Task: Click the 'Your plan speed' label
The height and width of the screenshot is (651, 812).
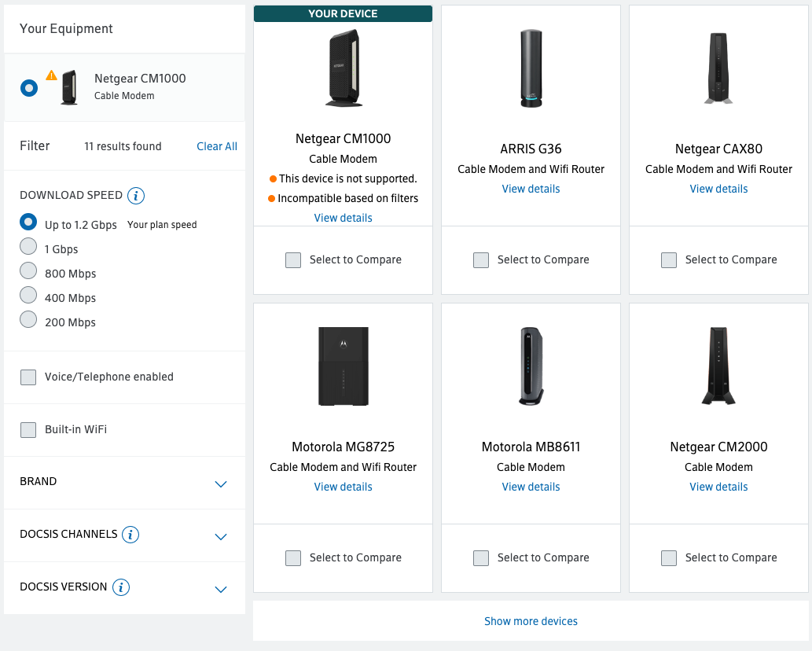Action: [162, 224]
